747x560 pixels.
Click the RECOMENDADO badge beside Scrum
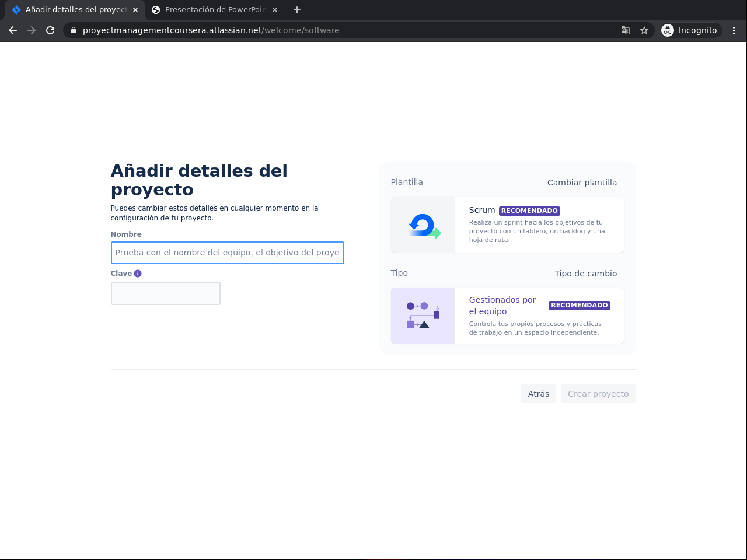pyautogui.click(x=529, y=211)
